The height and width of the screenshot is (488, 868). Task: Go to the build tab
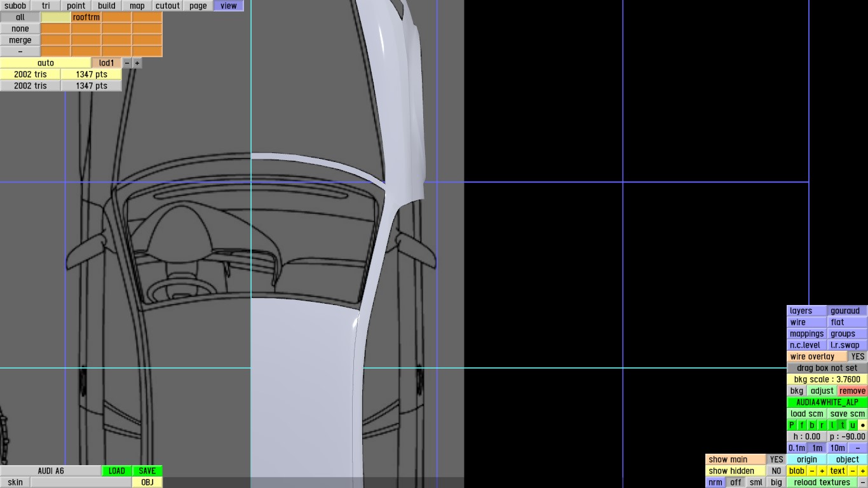tap(107, 6)
